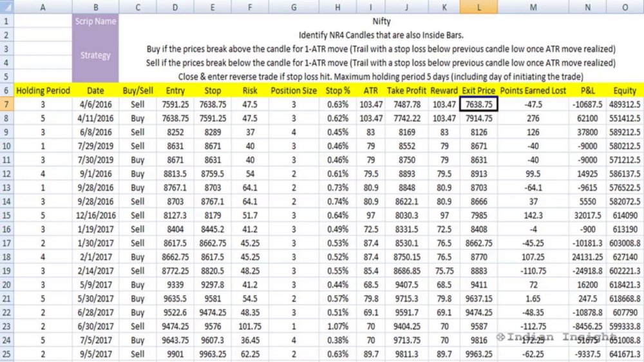Click the date cell 4/11/2016

(x=95, y=119)
